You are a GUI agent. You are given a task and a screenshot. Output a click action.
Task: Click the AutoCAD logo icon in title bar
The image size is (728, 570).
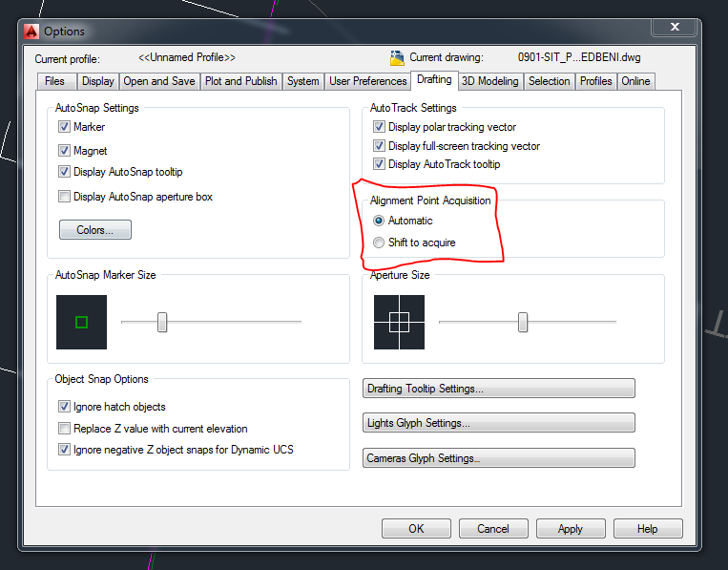click(31, 32)
